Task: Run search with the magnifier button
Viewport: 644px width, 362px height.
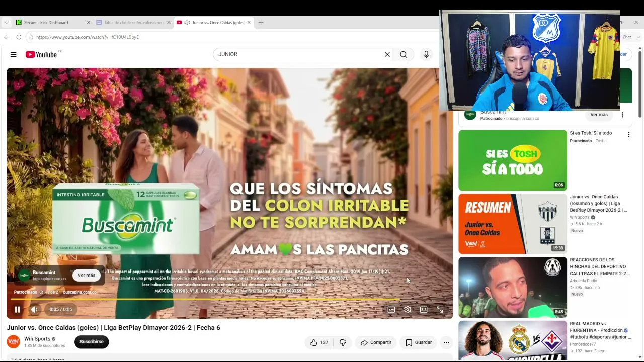Action: point(404,54)
